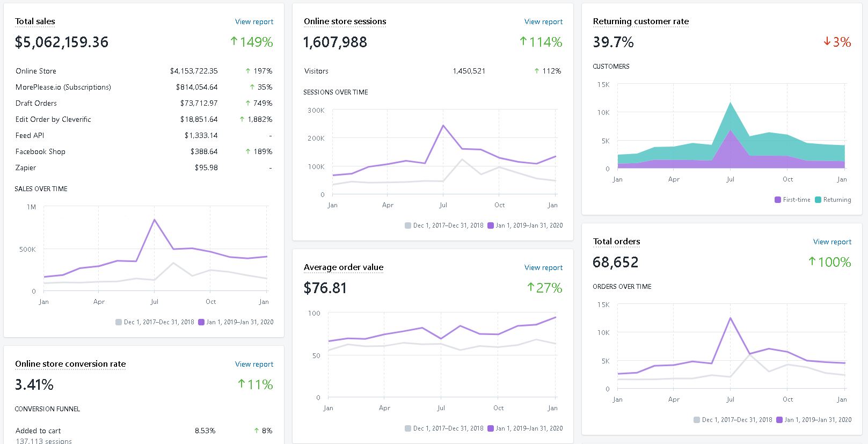The height and width of the screenshot is (444, 868).
Task: Click the up arrow beside Total orders 100%
Action: tap(812, 261)
